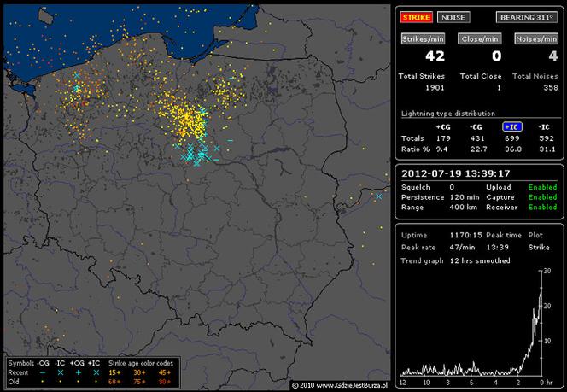Click the Receiver Enabled status
Image resolution: width=567 pixels, height=392 pixels.
(542, 208)
